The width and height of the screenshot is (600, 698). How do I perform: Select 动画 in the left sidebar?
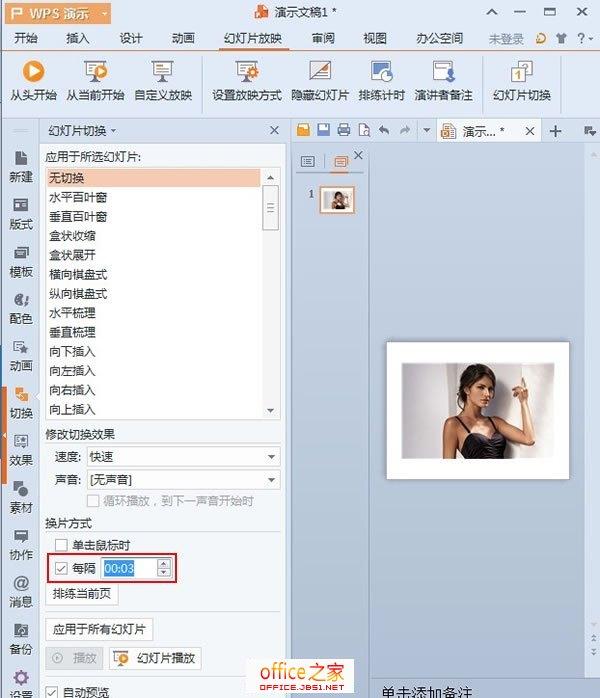pyautogui.click(x=21, y=354)
